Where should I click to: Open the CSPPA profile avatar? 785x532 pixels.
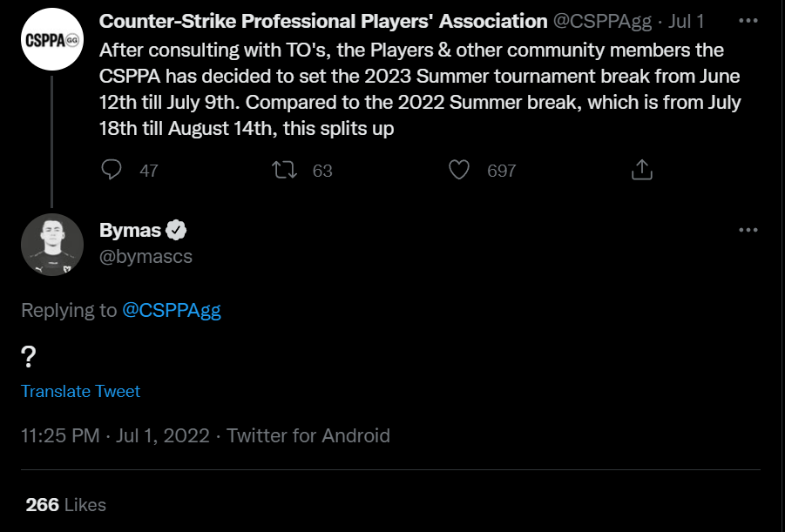pyautogui.click(x=52, y=38)
